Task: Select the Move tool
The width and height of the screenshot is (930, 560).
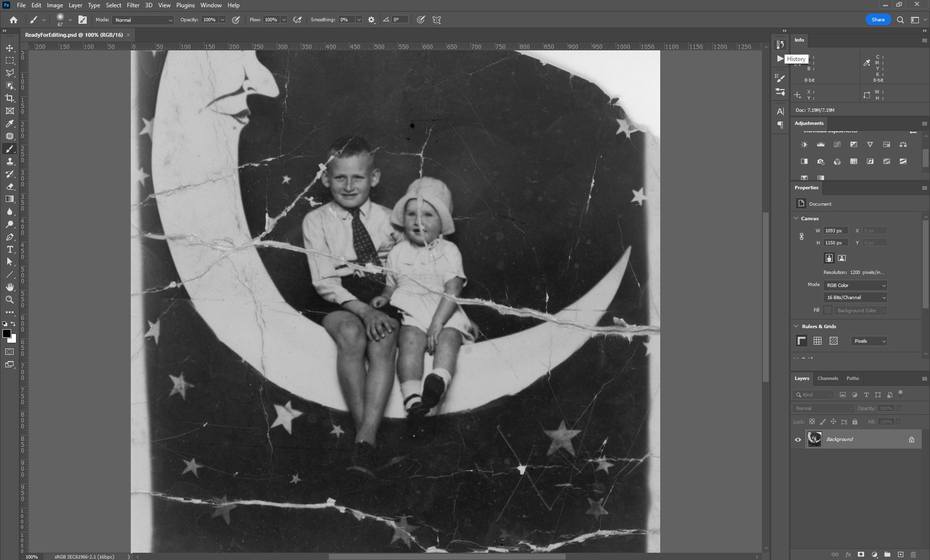Action: pyautogui.click(x=10, y=48)
